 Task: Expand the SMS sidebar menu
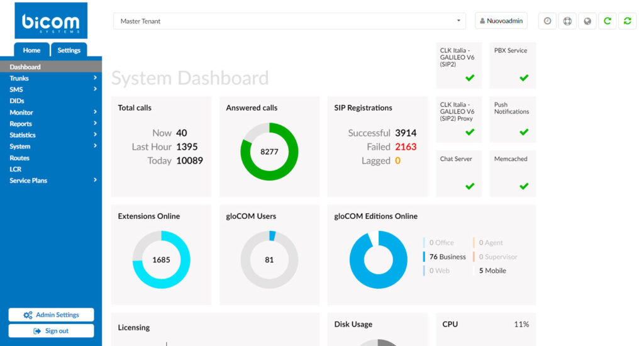pos(51,89)
